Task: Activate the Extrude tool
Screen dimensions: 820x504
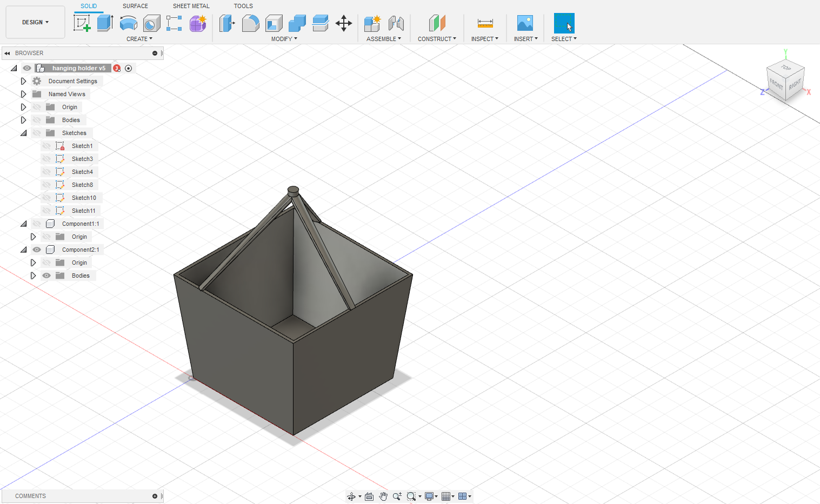Action: pyautogui.click(x=105, y=23)
